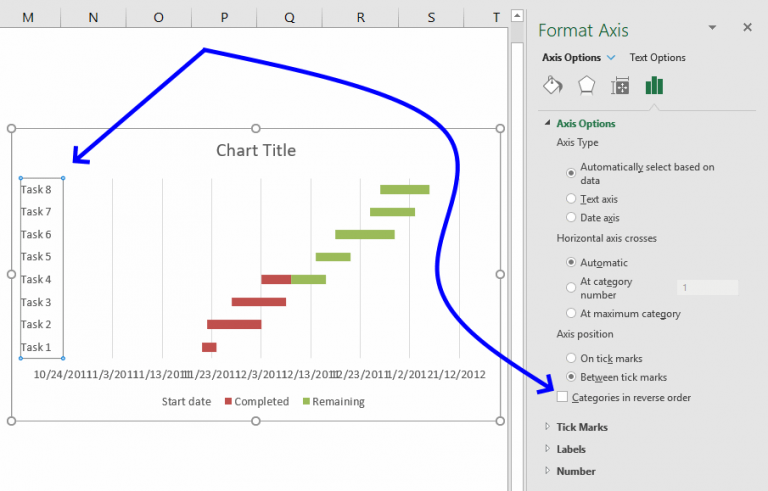Screen dimensions: 768x491
Task: Select the red Task 2 completed bar
Action: [234, 324]
